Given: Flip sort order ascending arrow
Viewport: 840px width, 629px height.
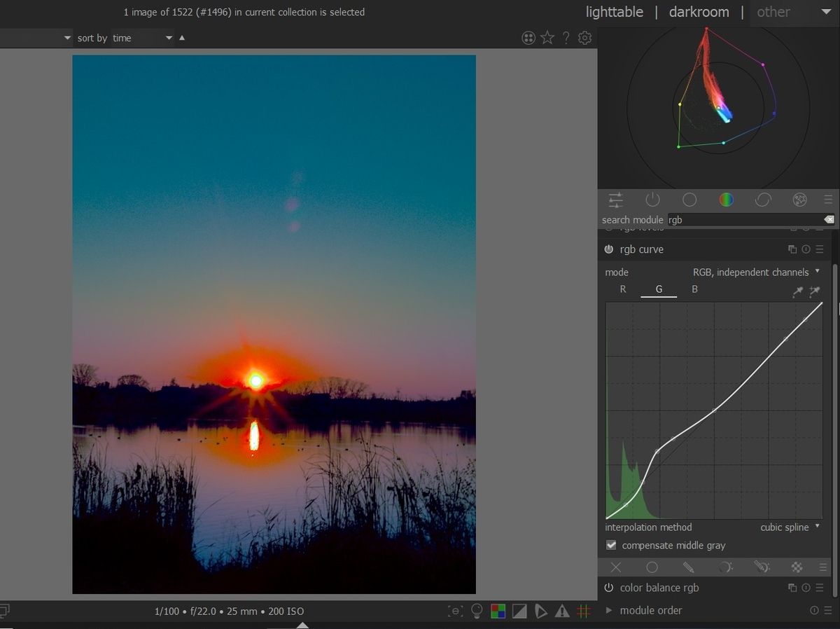Looking at the screenshot, I should [182, 38].
